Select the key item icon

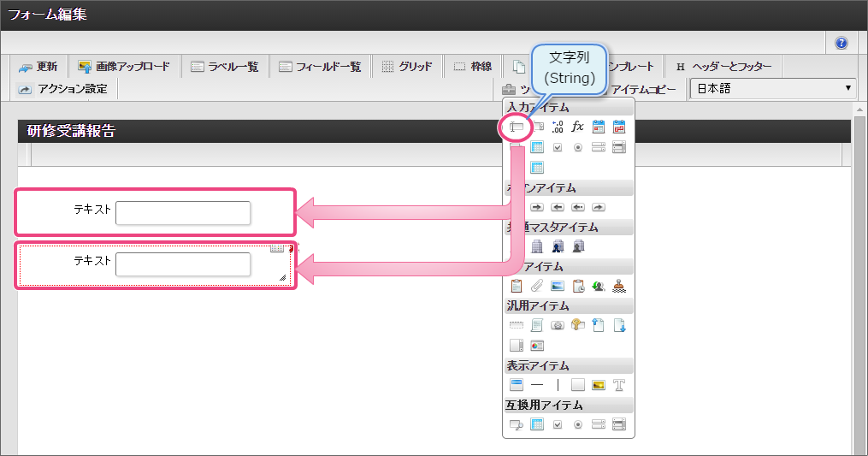(x=578, y=325)
